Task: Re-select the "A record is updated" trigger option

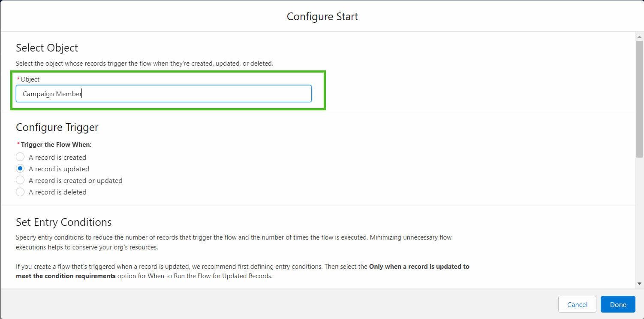Action: point(20,168)
